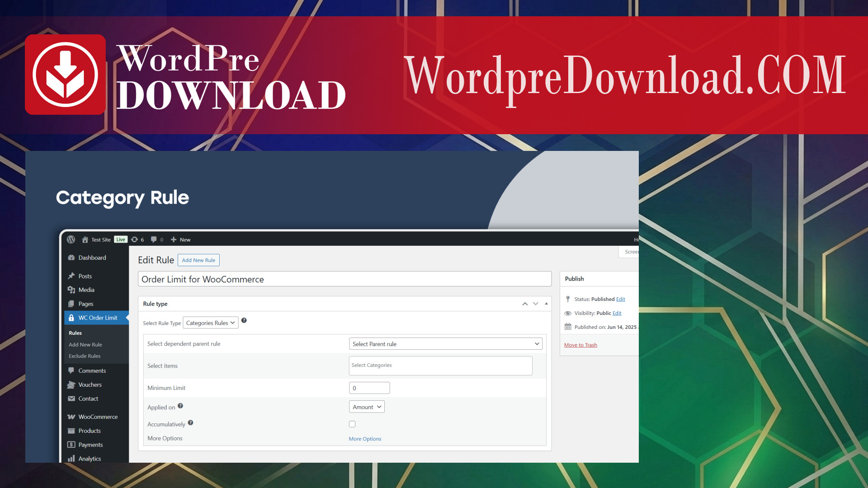Screen dimensions: 868x488
Task: Click help icon beside Applied on
Action: coord(180,406)
